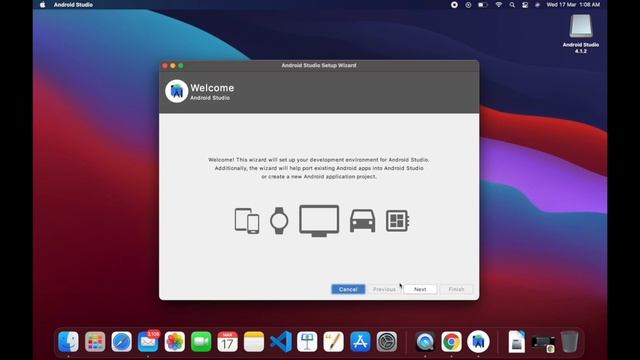640x360 pixels.
Task: Click Android Studio icon in the Dock
Action: pyautogui.click(x=478, y=342)
